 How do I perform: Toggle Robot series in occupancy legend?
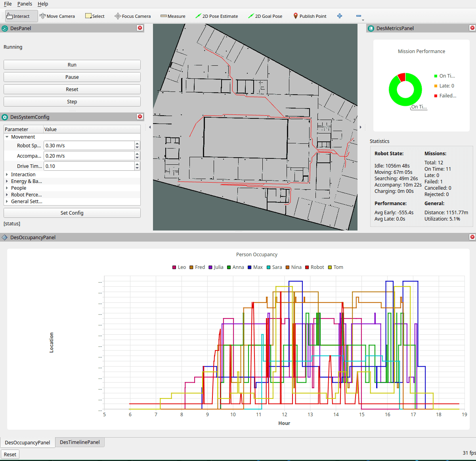(315, 267)
